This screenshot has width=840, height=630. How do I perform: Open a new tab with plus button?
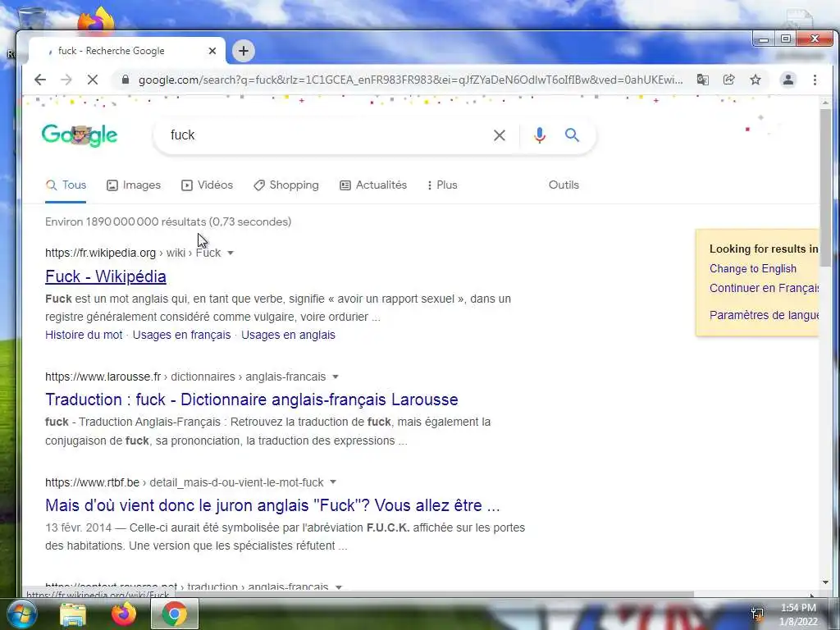tap(243, 51)
